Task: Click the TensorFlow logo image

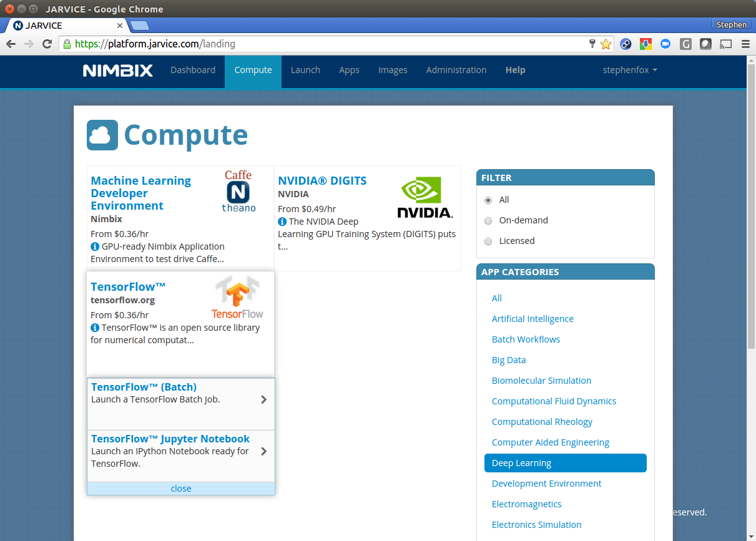Action: point(237,298)
